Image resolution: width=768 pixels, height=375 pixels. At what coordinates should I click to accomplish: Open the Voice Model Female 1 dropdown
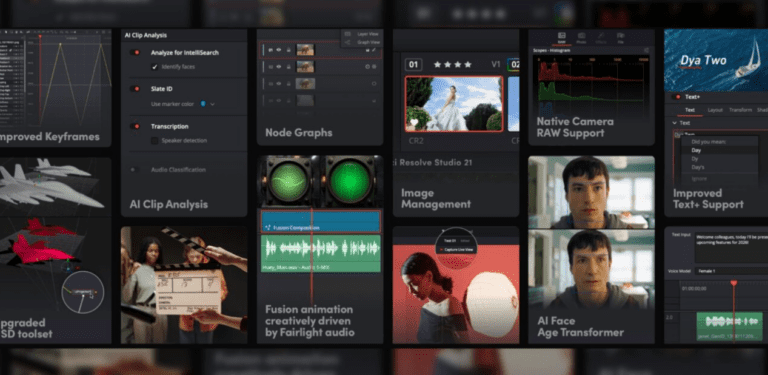pyautogui.click(x=731, y=271)
